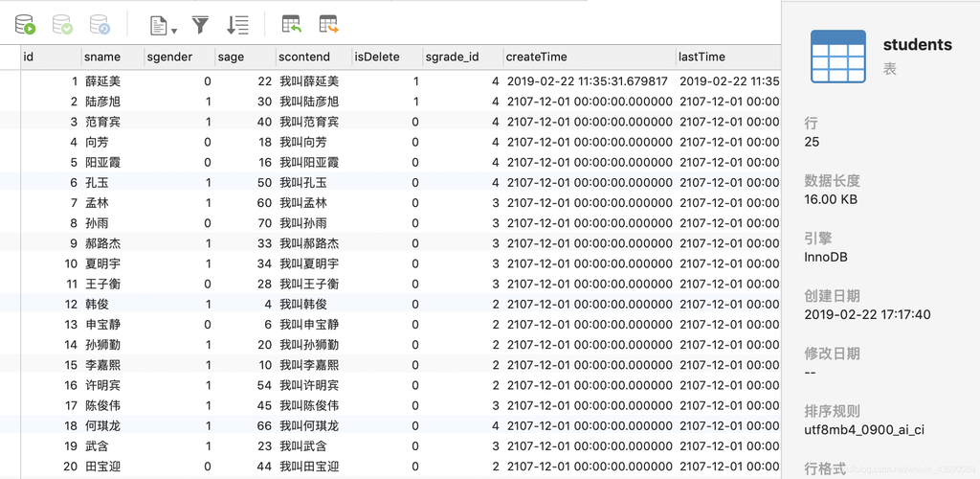
Task: Select the id cell 20
Action: pyautogui.click(x=71, y=467)
